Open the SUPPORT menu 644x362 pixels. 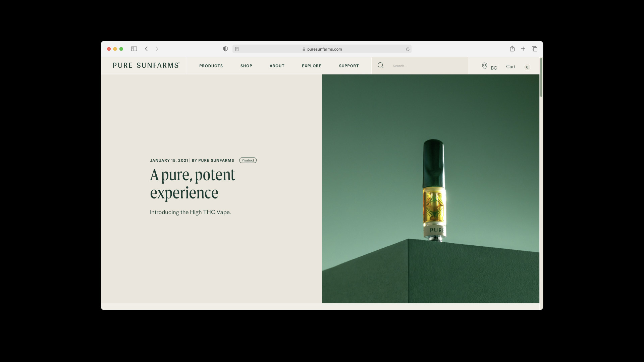(x=349, y=66)
